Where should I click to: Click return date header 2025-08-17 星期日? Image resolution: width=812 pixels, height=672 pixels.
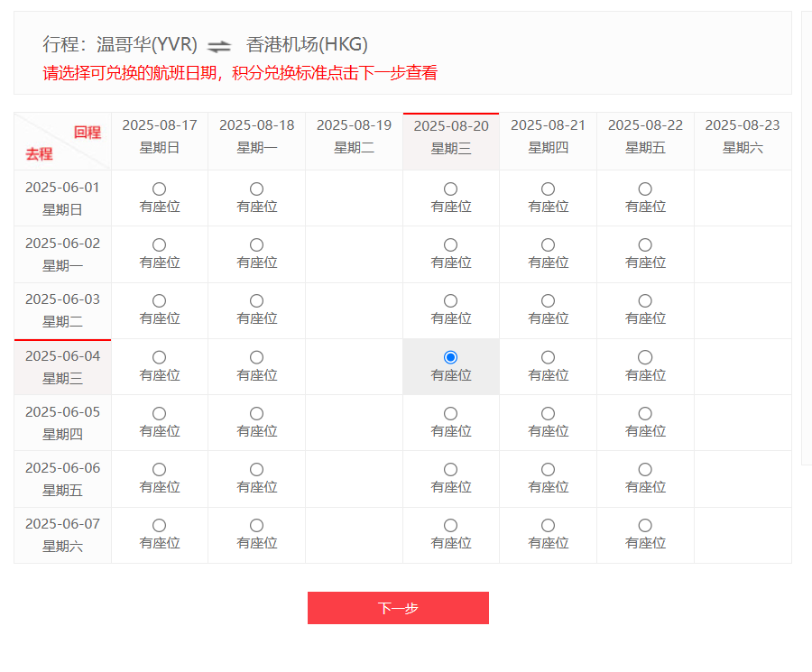click(x=160, y=141)
